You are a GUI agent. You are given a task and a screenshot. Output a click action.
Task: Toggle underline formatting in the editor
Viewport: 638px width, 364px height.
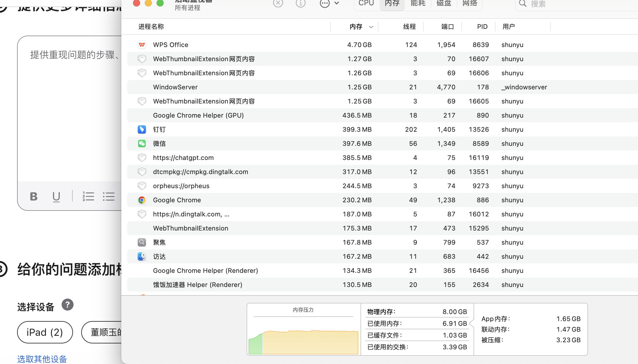click(56, 196)
